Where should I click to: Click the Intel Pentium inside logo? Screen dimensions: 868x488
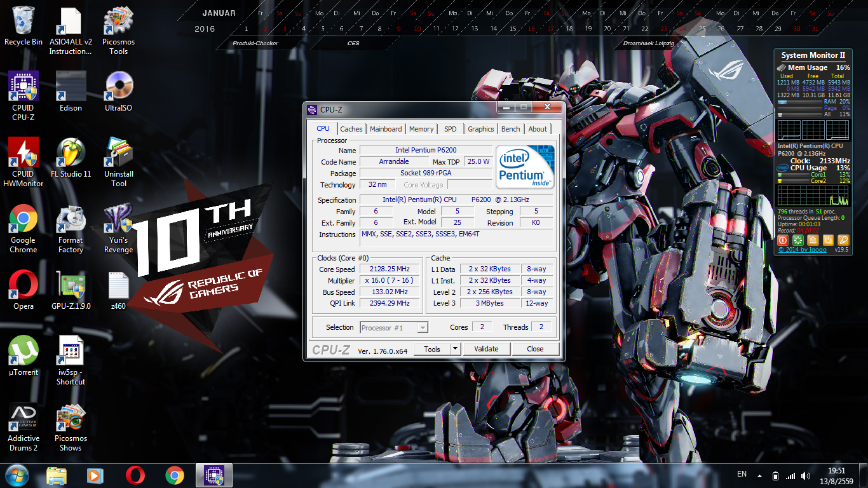coord(525,166)
